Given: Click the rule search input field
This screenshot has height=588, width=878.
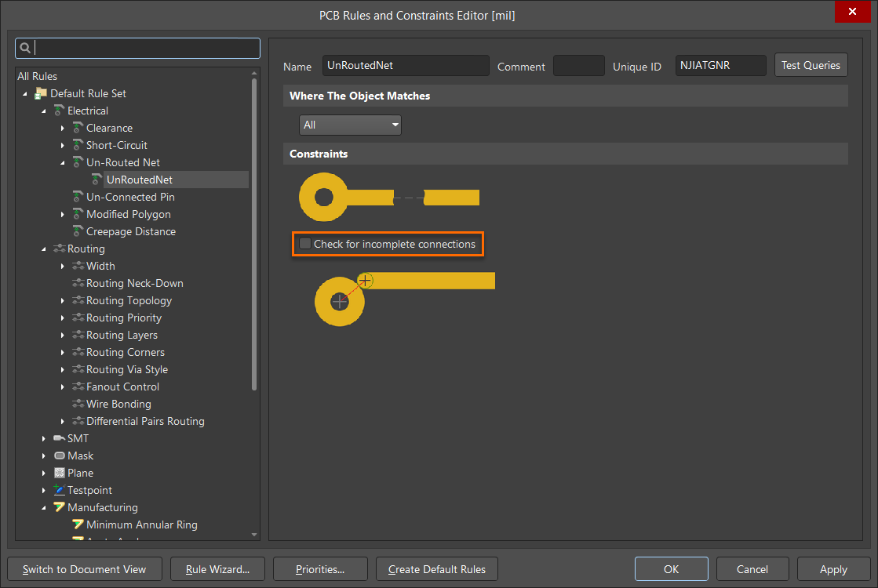Looking at the screenshot, I should coord(138,48).
